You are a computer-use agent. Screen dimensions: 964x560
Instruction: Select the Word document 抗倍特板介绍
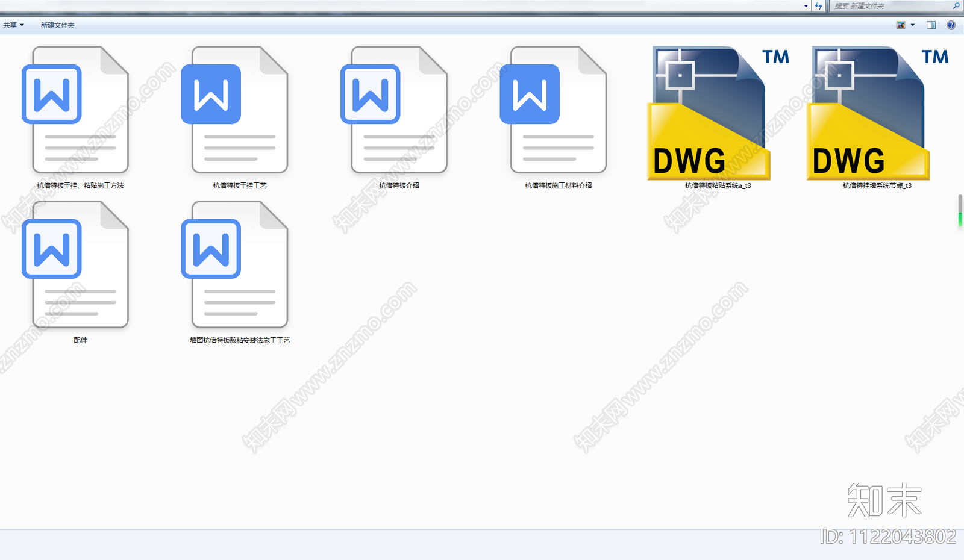click(x=394, y=110)
